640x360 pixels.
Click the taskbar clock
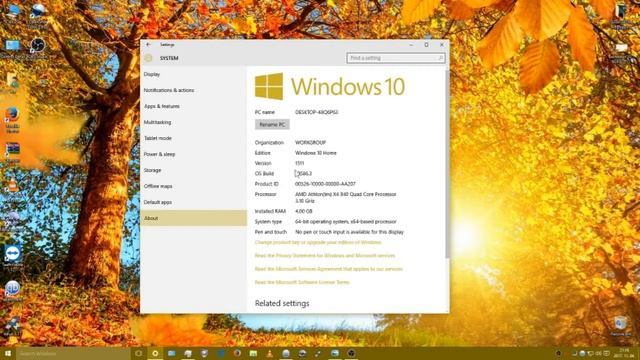(624, 353)
